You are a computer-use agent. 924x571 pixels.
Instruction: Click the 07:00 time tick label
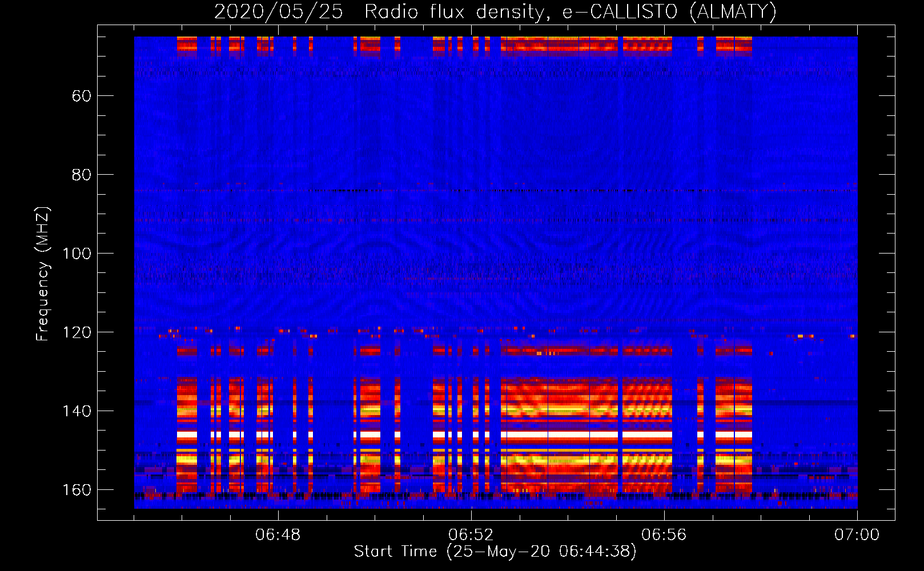857,535
